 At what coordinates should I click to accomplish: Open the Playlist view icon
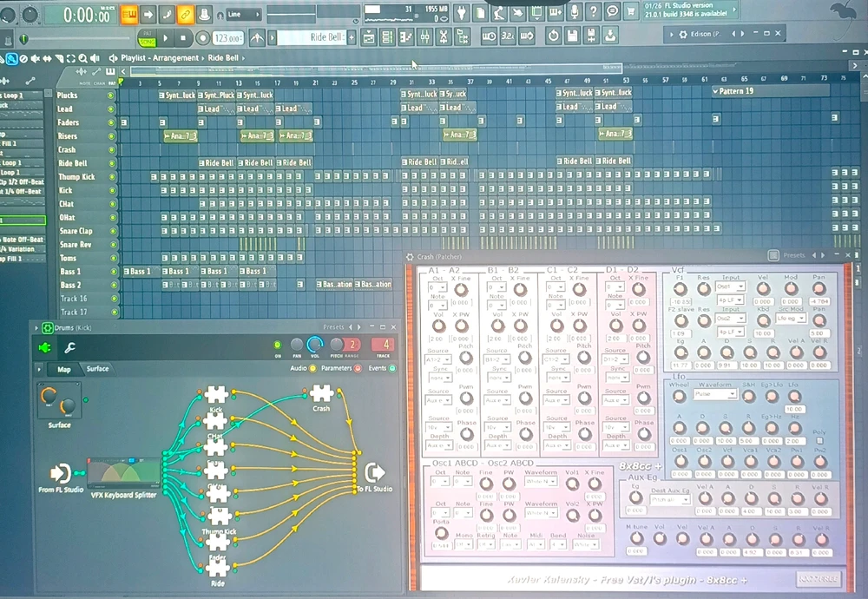click(369, 37)
